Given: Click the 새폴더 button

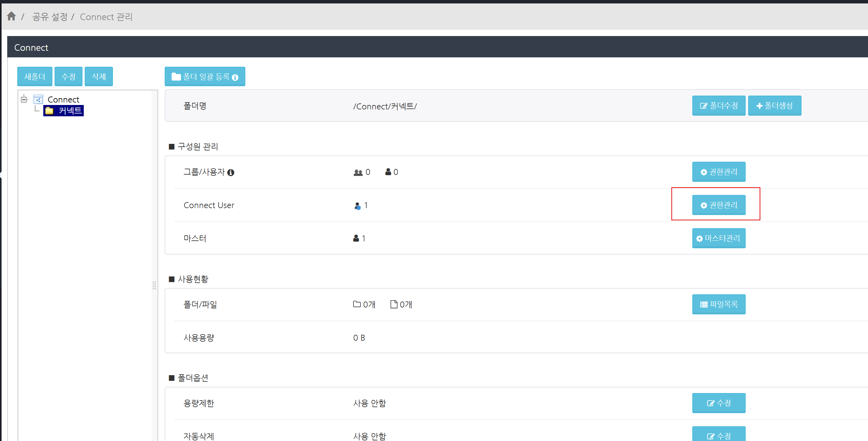Looking at the screenshot, I should pyautogui.click(x=35, y=77).
